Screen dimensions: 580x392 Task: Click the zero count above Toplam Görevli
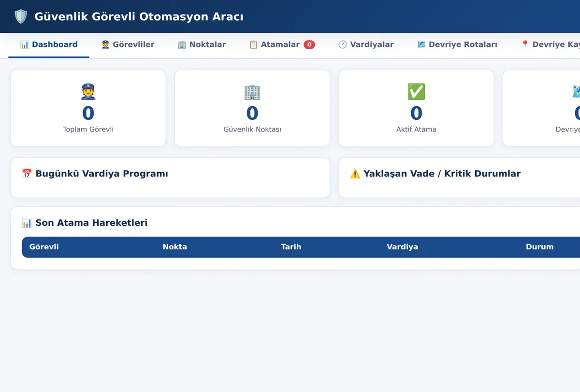[88, 113]
